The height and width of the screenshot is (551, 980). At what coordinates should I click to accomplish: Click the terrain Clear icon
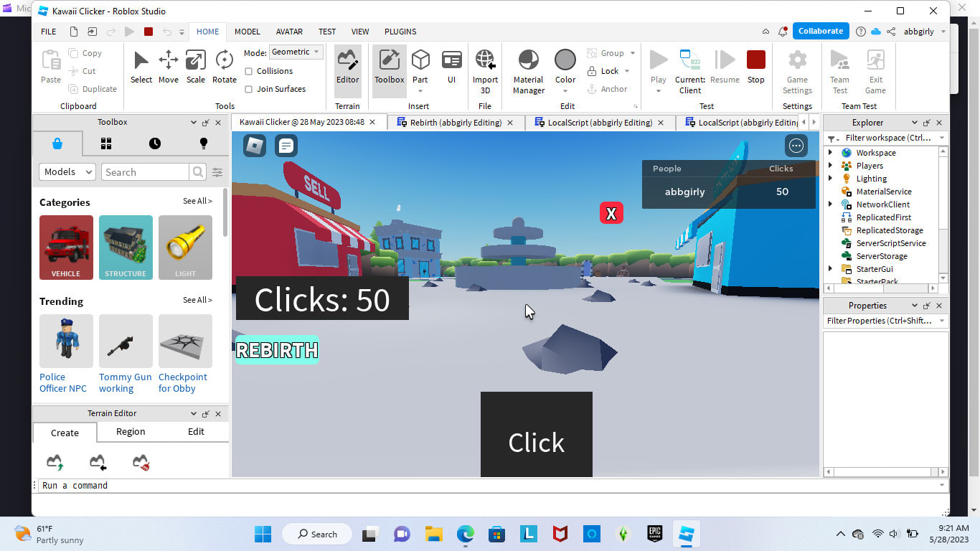tap(141, 463)
